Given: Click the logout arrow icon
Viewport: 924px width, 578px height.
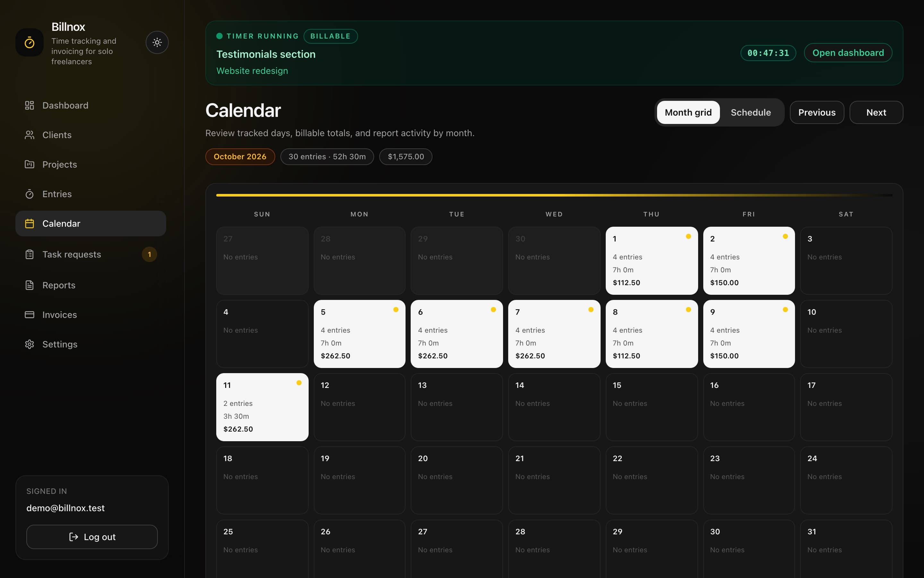Looking at the screenshot, I should click(74, 537).
